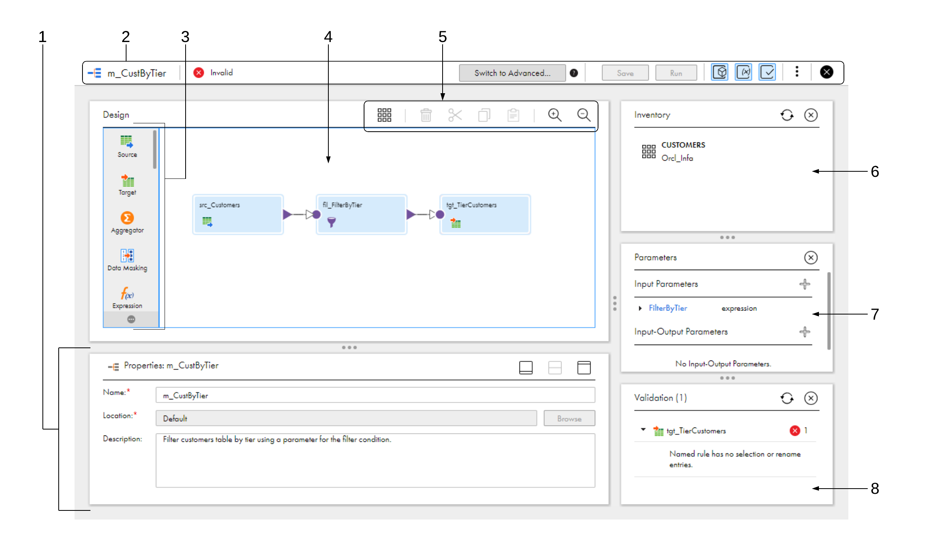Expand the FilterByTier input parameter
Image resolution: width=928 pixels, height=560 pixels.
point(640,308)
